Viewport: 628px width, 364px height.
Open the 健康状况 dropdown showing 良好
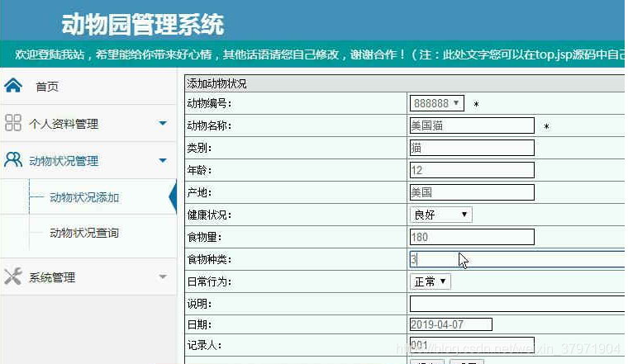pos(441,215)
